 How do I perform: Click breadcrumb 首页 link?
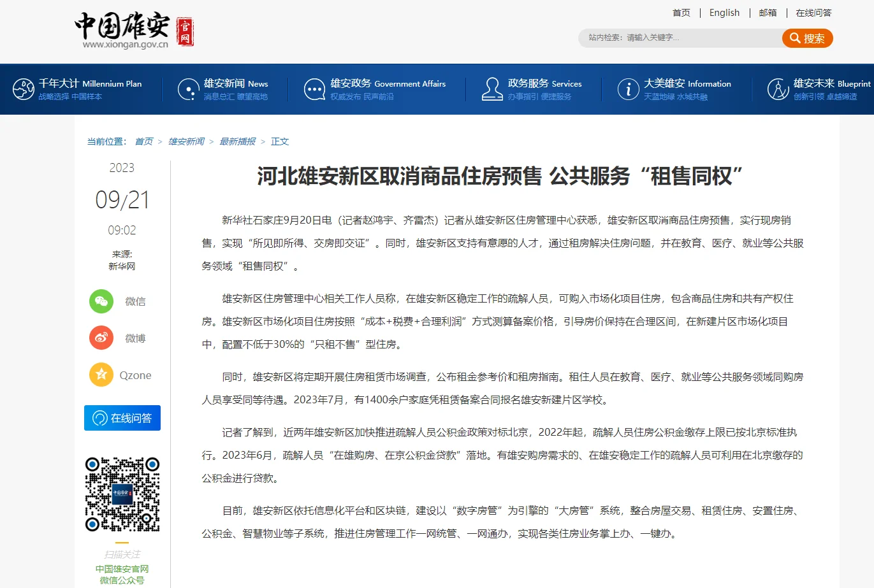point(144,141)
